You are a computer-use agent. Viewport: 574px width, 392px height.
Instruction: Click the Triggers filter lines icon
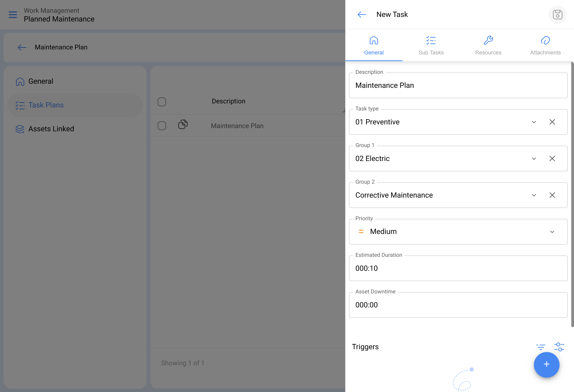pyautogui.click(x=541, y=347)
